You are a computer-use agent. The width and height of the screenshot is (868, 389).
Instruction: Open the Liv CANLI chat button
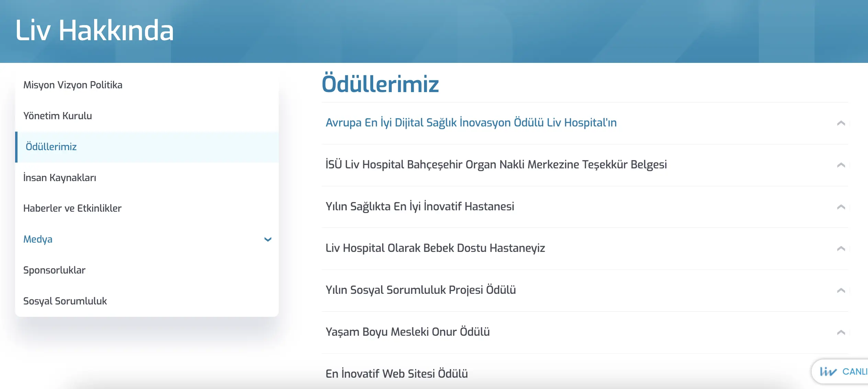coord(840,371)
